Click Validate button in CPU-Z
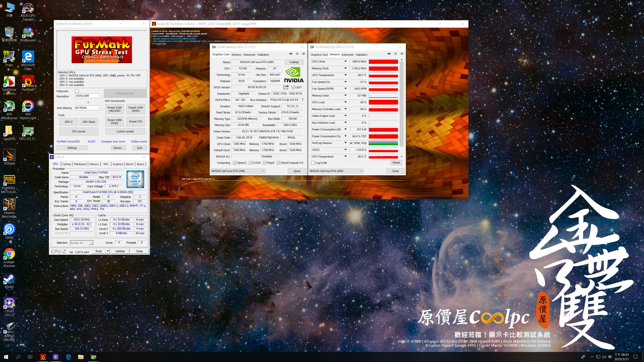The height and width of the screenshot is (362, 644). (x=120, y=251)
